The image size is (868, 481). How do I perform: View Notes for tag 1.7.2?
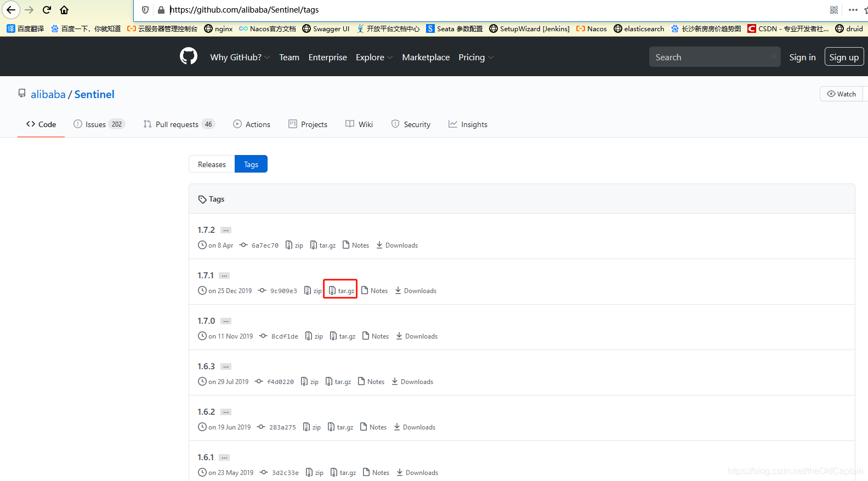(x=356, y=245)
